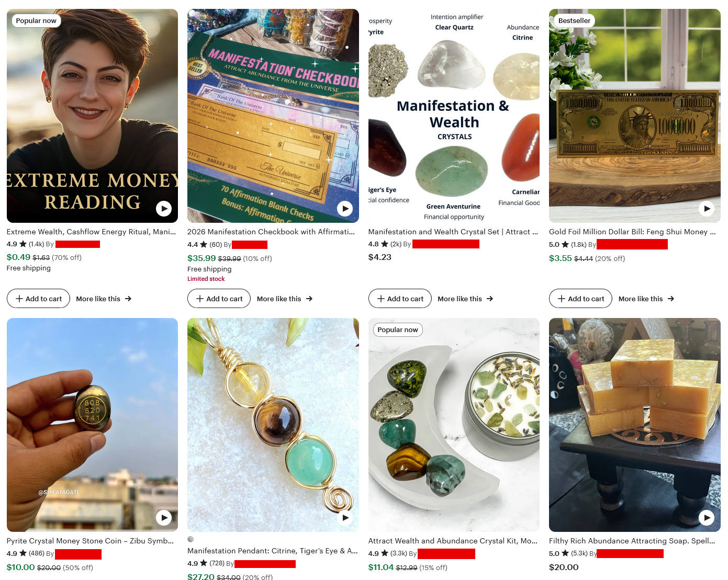Add 2026 Manifestation Checkbook to cart
The image size is (728, 580).
[219, 299]
